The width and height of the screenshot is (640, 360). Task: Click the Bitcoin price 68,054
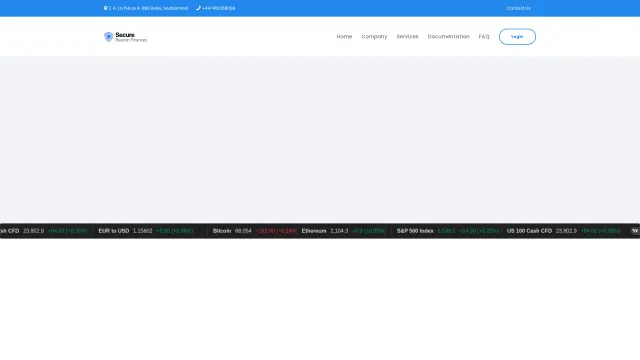tap(243, 231)
